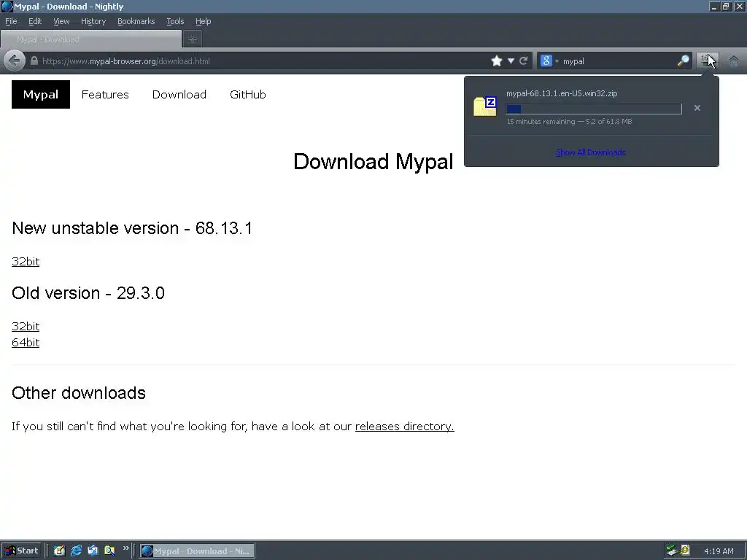747x560 pixels.
Task: Minimize the Mypal browser window
Action: (x=713, y=7)
